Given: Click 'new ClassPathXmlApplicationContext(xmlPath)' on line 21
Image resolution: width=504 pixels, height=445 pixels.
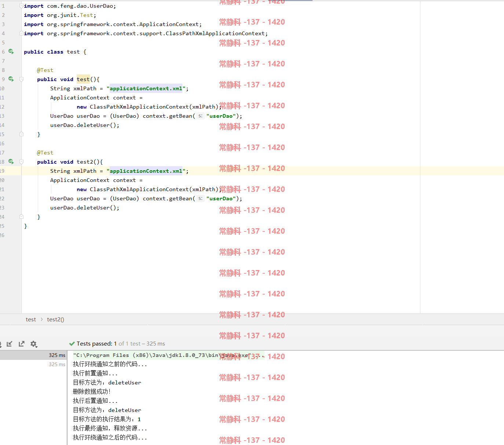Looking at the screenshot, I should pos(147,189).
